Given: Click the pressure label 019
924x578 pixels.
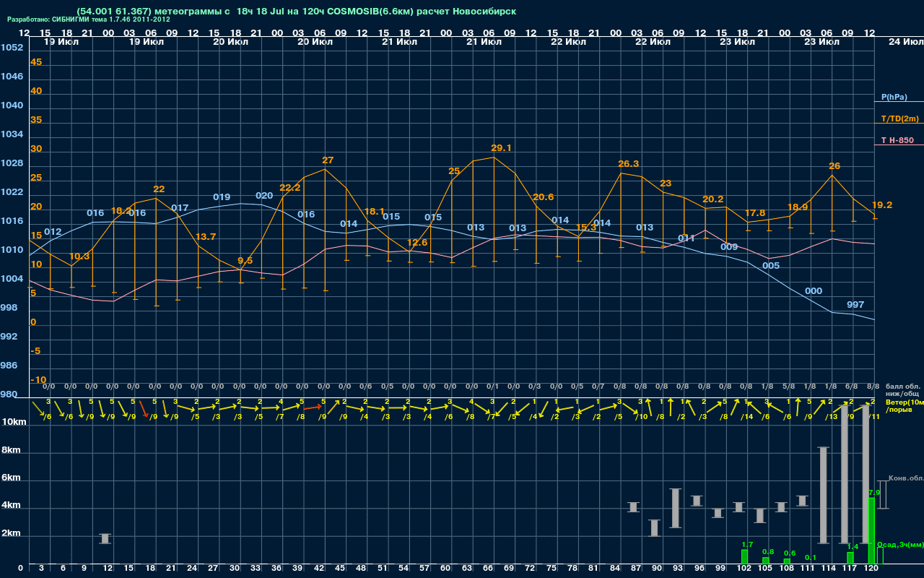Looking at the screenshot, I should [222, 197].
